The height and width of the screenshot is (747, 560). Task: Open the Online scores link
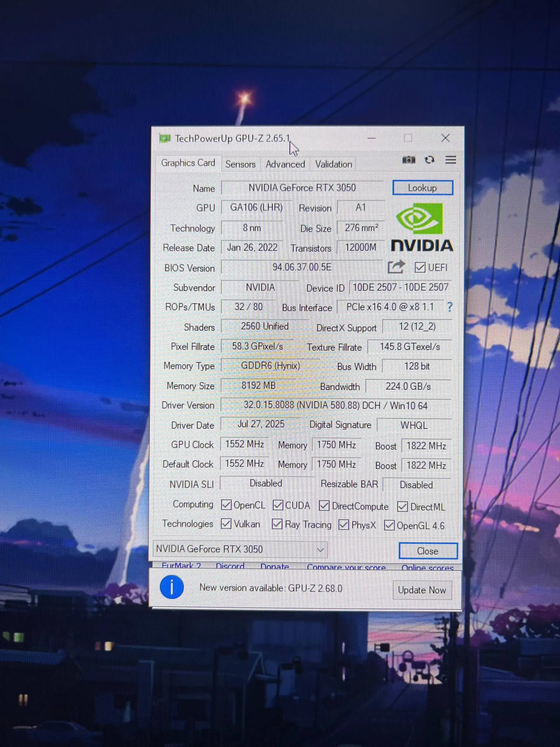427,568
